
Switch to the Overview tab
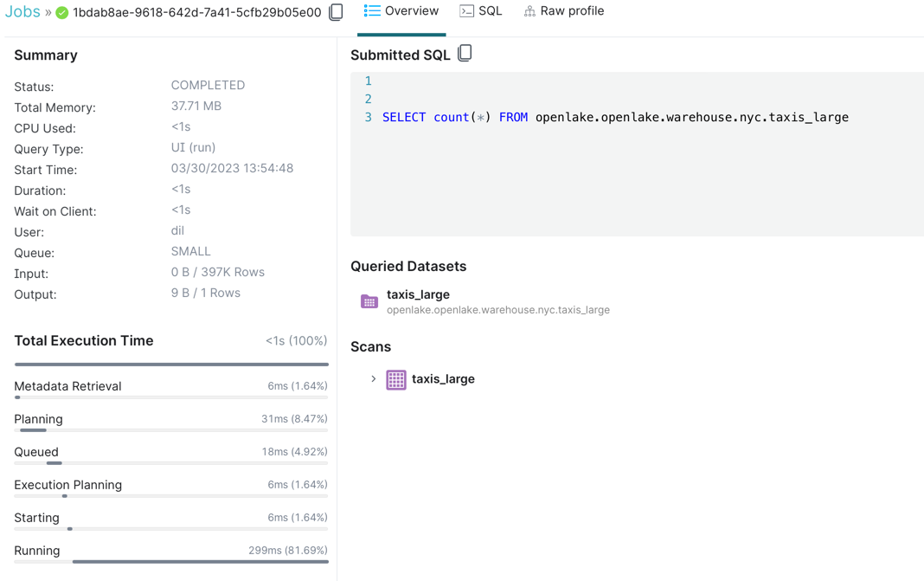[401, 11]
